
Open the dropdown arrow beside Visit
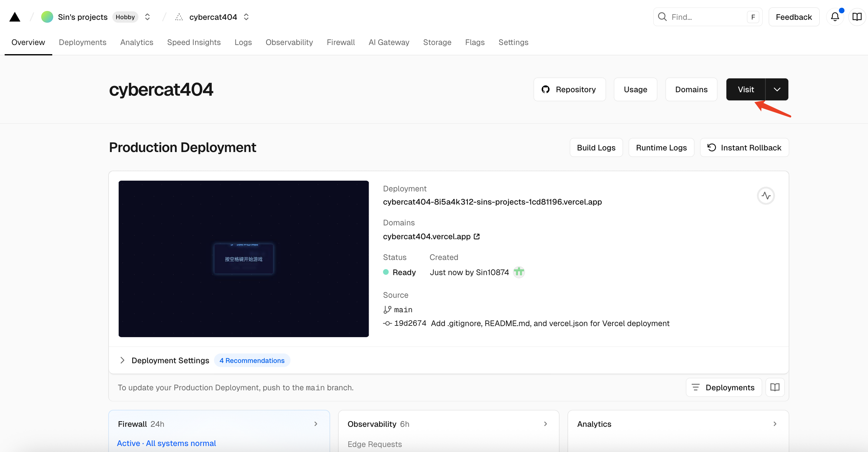tap(777, 89)
